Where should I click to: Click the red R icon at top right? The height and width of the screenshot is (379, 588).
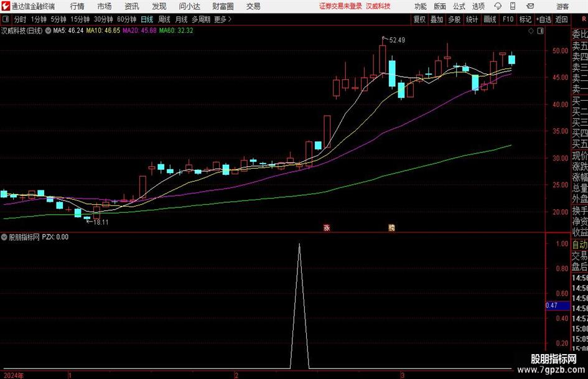(x=584, y=19)
